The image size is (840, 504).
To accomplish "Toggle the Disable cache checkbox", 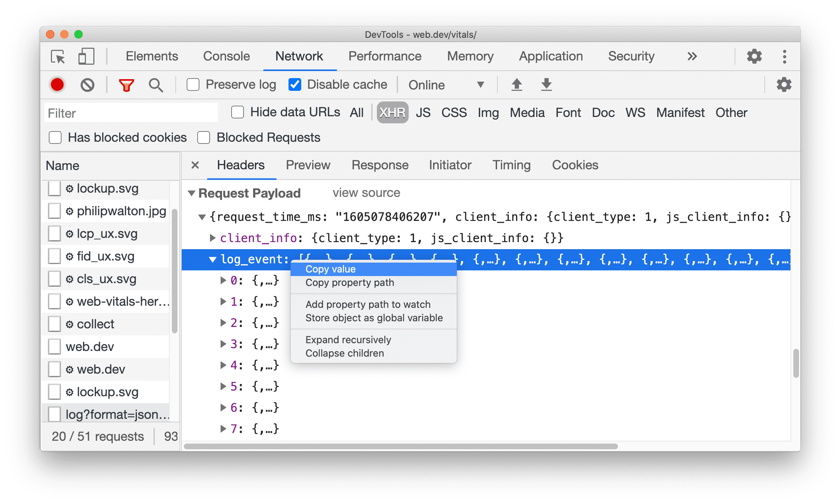I will (294, 84).
